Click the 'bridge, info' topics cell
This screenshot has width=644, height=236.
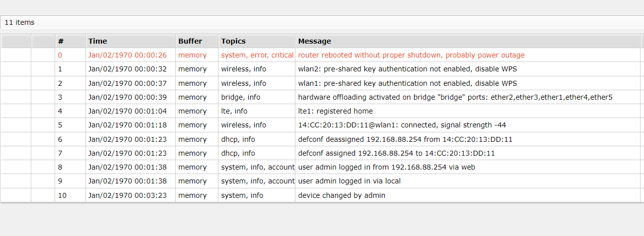coord(240,97)
